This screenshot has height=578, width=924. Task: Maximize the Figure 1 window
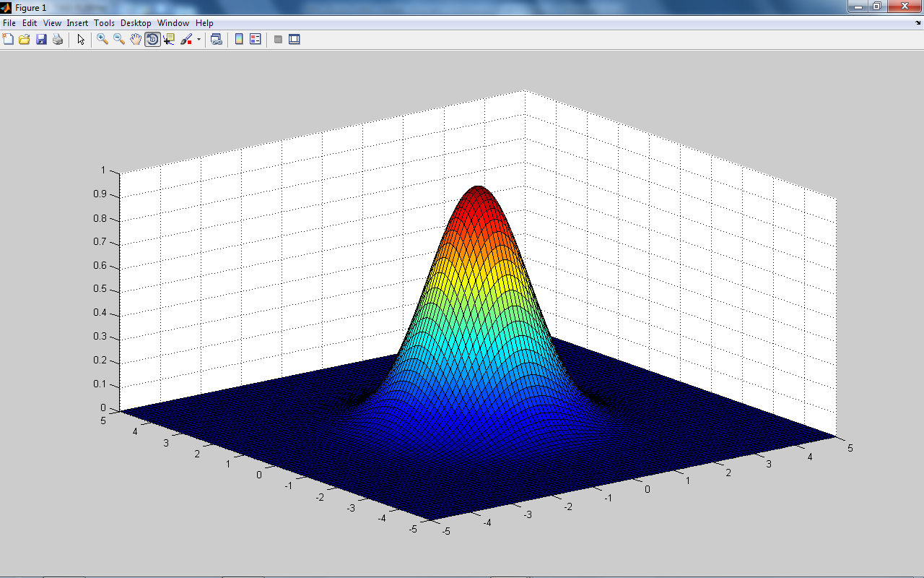coord(877,7)
